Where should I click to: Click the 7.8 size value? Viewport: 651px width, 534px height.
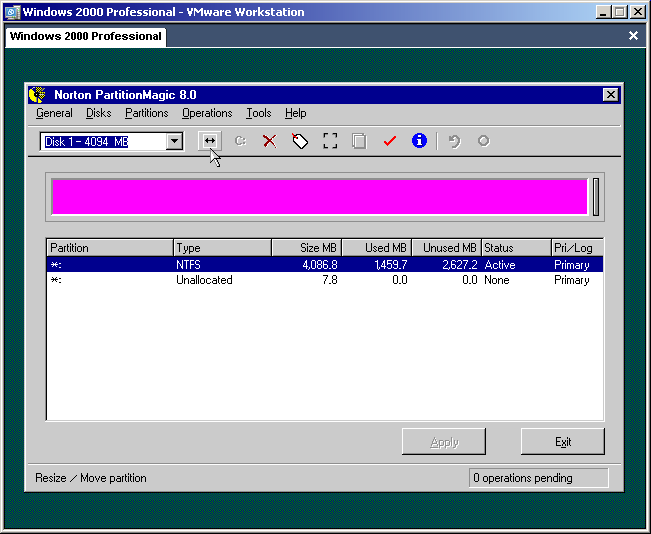tap(330, 280)
